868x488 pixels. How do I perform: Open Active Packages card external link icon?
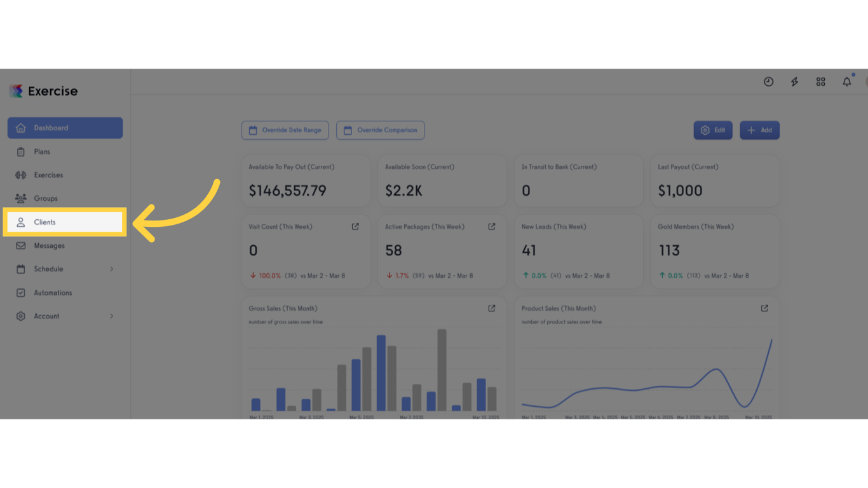(x=491, y=227)
